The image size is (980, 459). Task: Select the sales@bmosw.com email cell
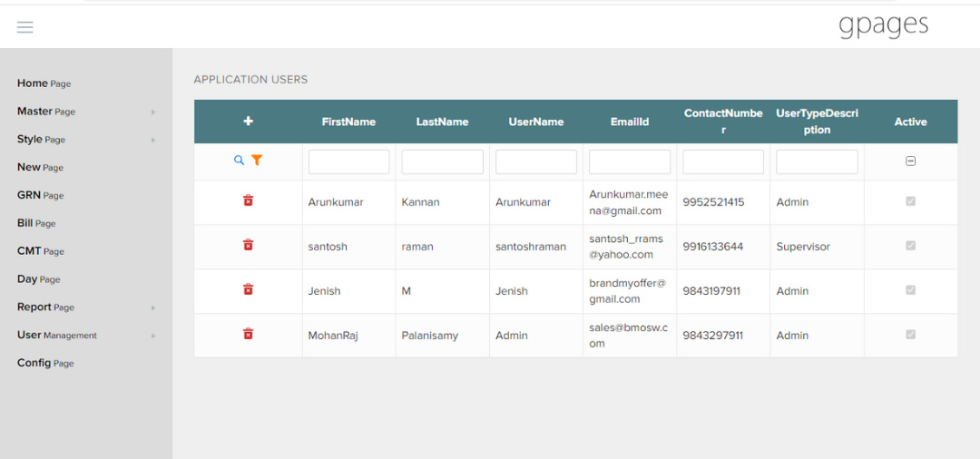pyautogui.click(x=628, y=336)
